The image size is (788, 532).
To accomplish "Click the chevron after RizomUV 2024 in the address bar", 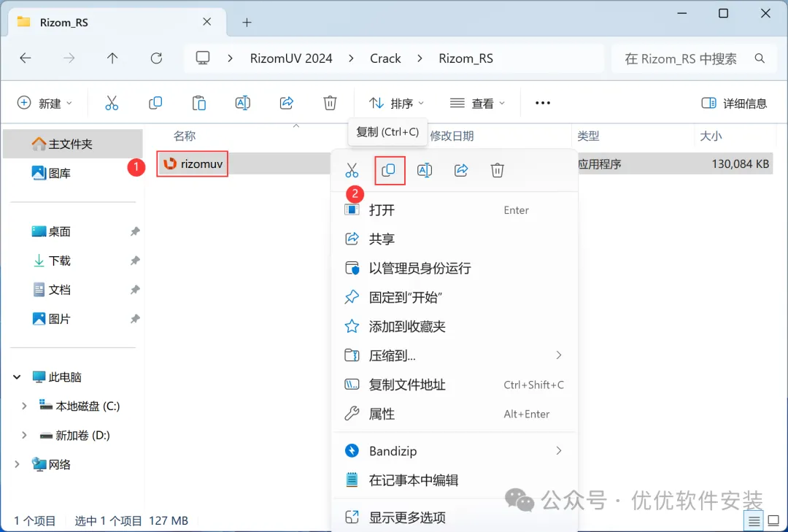I will coord(351,58).
